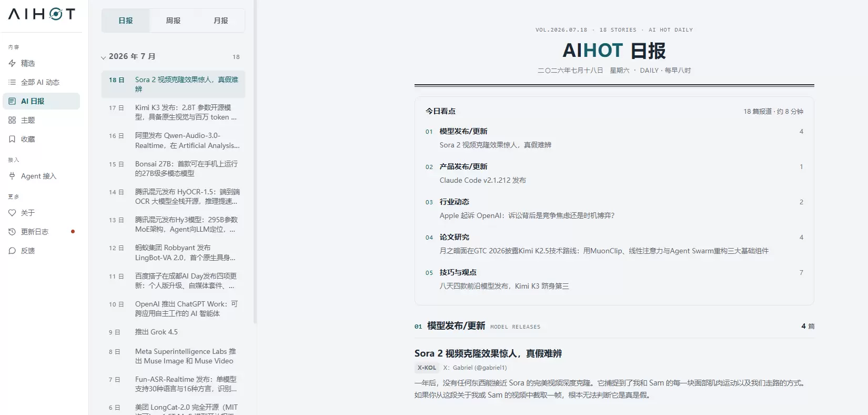
Task: Open 15 日 Bonsai 27B report
Action: [x=173, y=169]
